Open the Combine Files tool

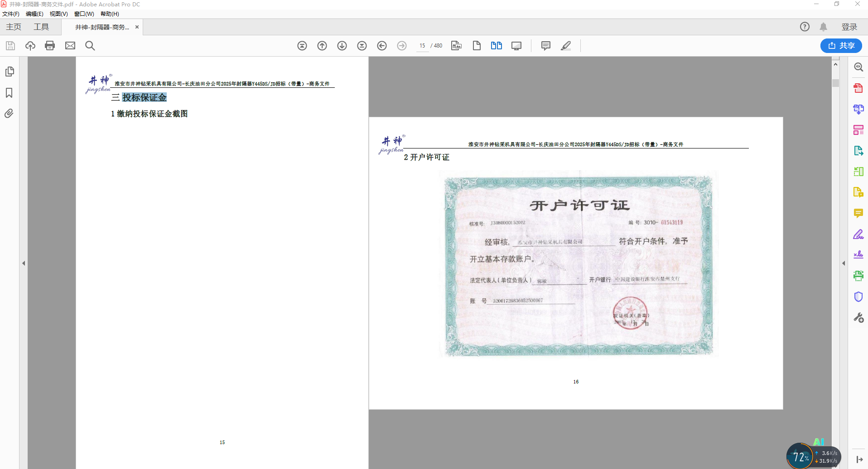[x=858, y=109]
